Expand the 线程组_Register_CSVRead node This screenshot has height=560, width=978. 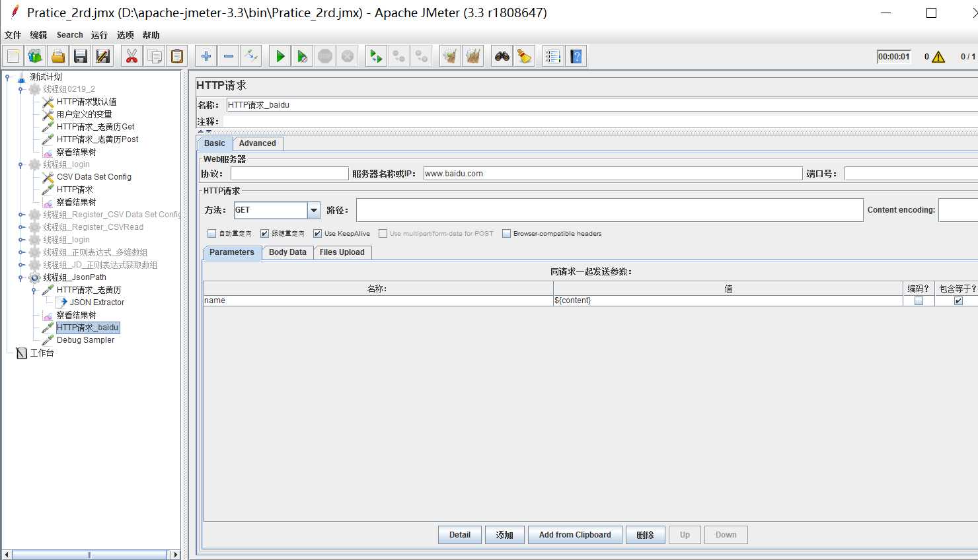click(x=21, y=227)
